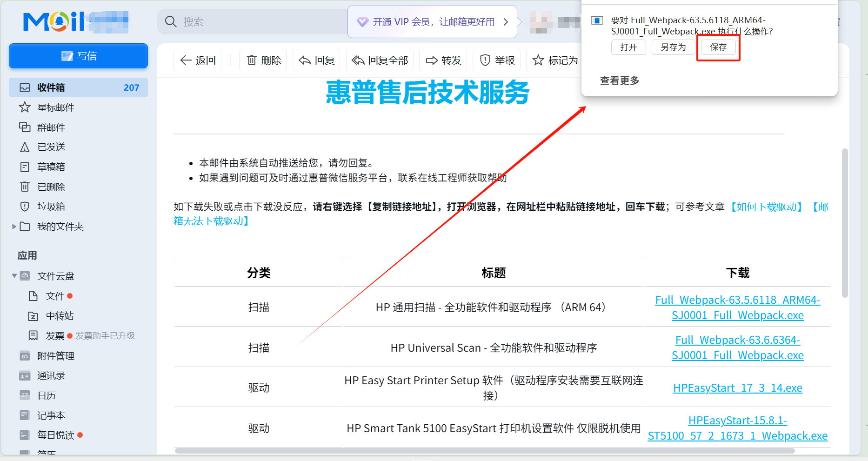Expand the 我的文件夹 folder tree
Screen dimensions: 868x461
pyautogui.click(x=14, y=227)
